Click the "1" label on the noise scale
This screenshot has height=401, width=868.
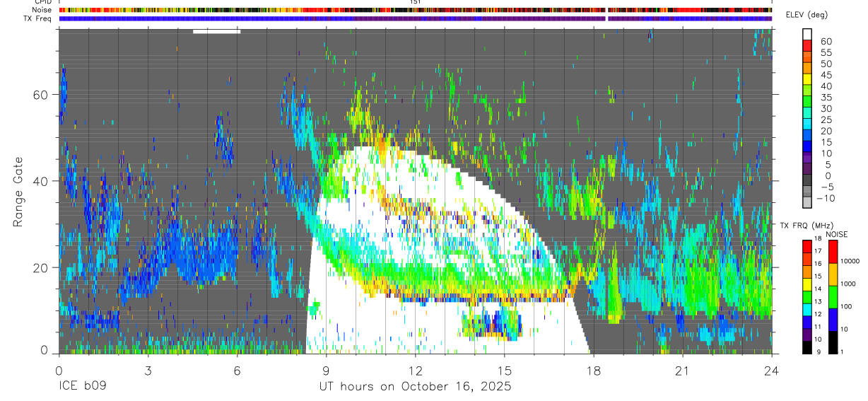841,351
